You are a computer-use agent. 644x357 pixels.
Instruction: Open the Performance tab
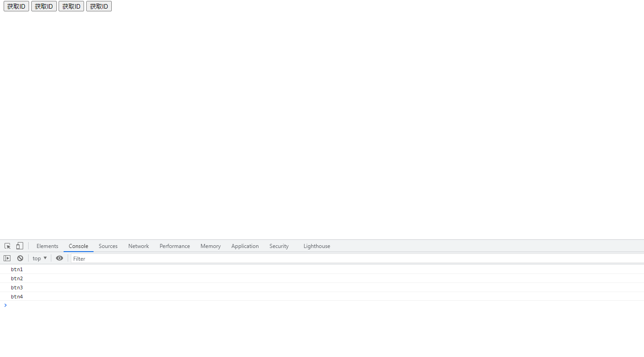pyautogui.click(x=175, y=246)
